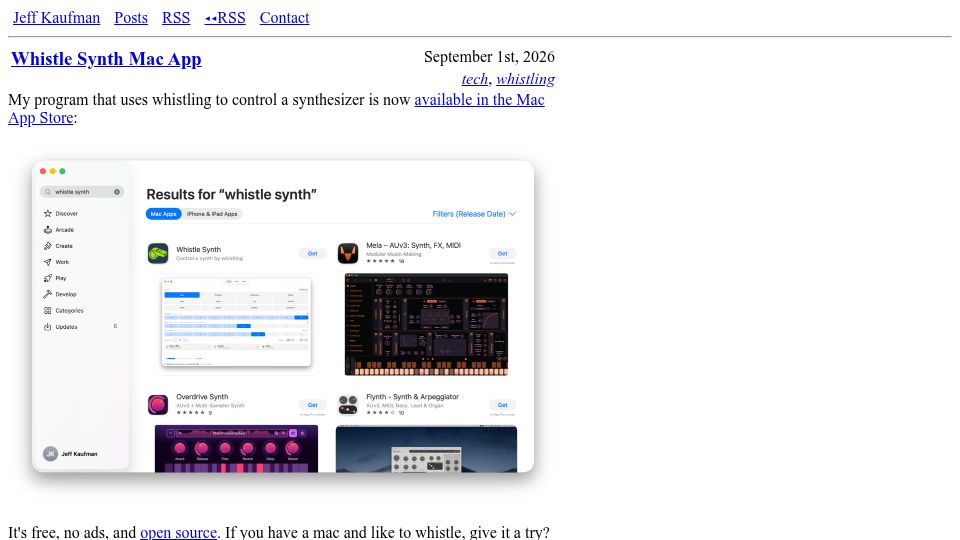Screen dimensions: 960x540
Task: Click the Overdrive Synth app name text
Action: point(202,397)
